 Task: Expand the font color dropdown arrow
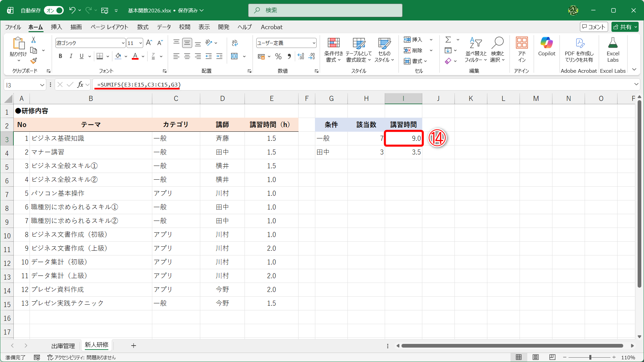click(x=143, y=56)
